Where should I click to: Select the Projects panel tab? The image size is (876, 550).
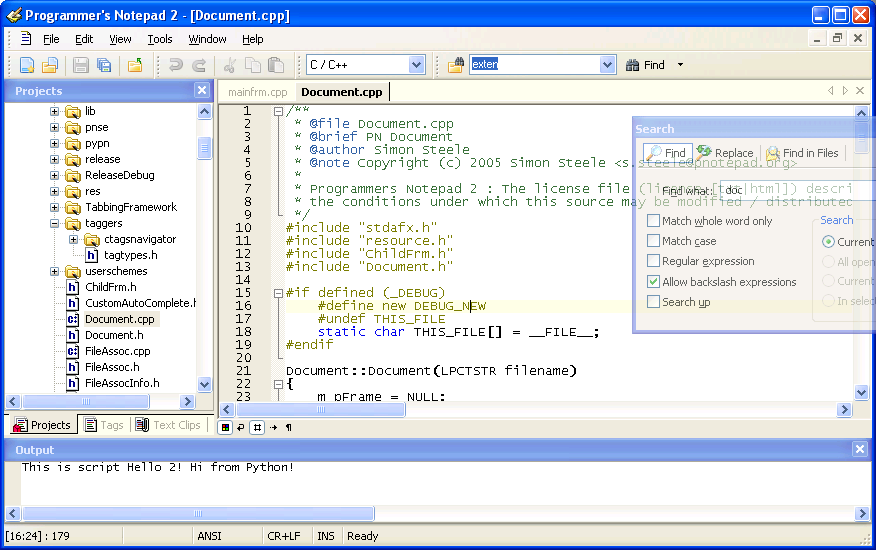click(x=42, y=425)
